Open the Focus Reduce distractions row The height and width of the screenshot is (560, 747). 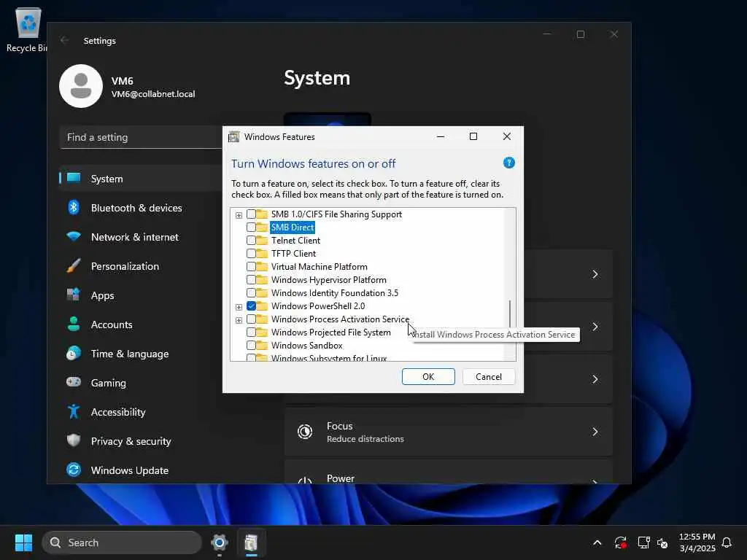449,432
